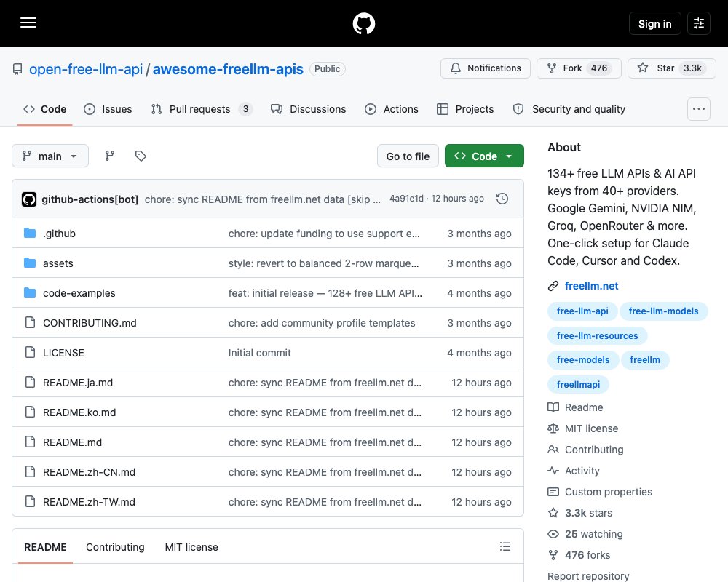The width and height of the screenshot is (728, 582).
Task: Open the .github folder
Action: pyautogui.click(x=59, y=234)
